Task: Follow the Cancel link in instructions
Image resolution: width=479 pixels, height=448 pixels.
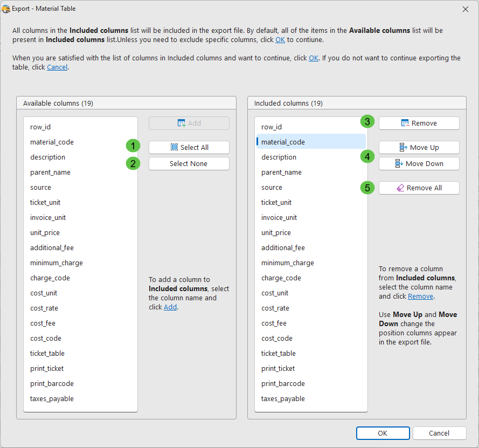Action: click(x=57, y=67)
